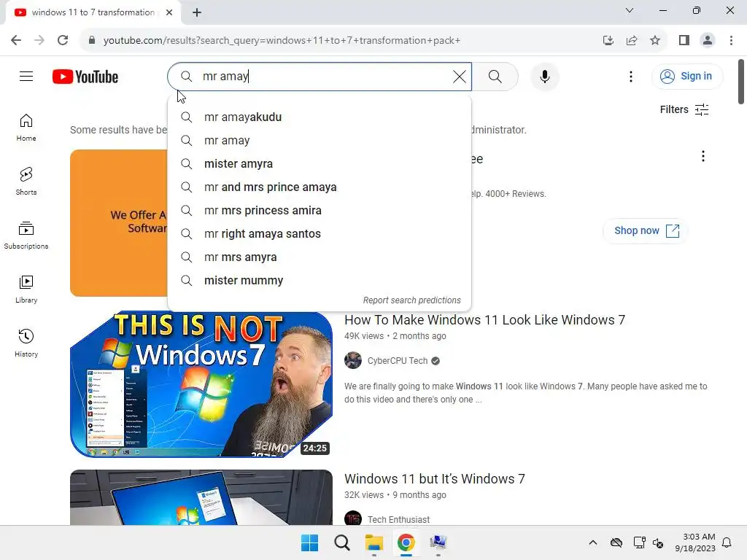Select suggestion 'mister amyra'

pyautogui.click(x=320, y=164)
